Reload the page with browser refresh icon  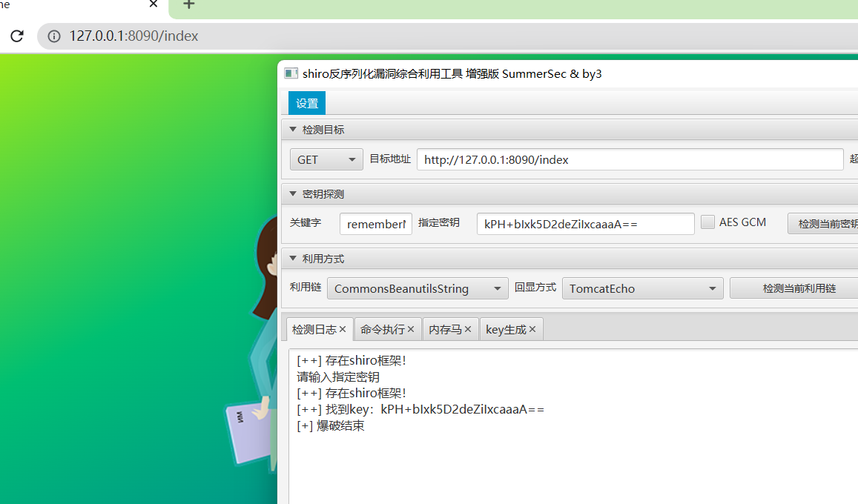pyautogui.click(x=17, y=36)
